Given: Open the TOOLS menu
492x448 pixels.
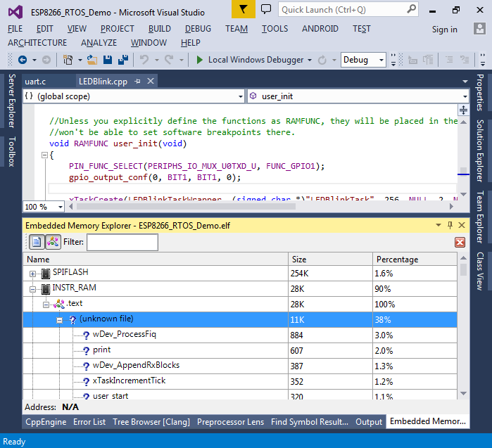Looking at the screenshot, I should tap(275, 29).
